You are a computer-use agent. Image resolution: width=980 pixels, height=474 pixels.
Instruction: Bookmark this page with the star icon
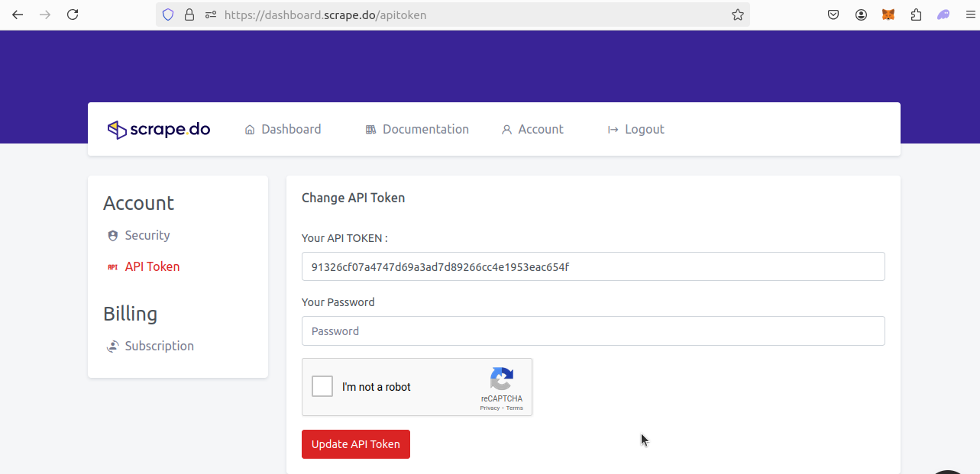point(737,15)
